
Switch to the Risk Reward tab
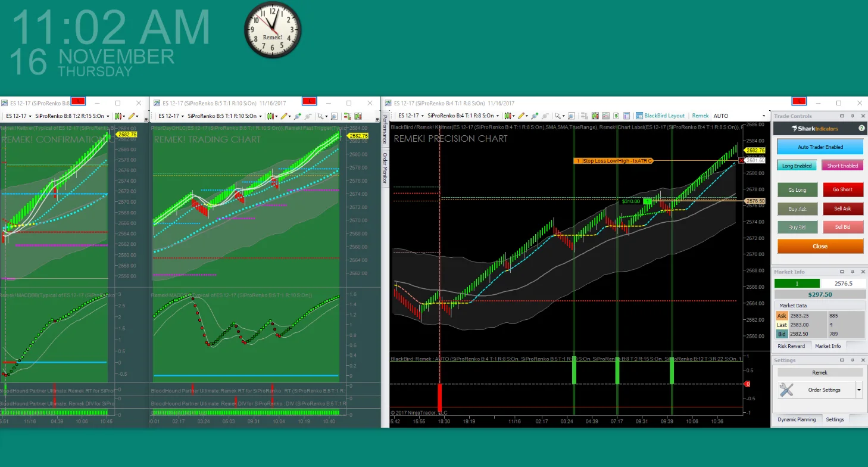792,346
